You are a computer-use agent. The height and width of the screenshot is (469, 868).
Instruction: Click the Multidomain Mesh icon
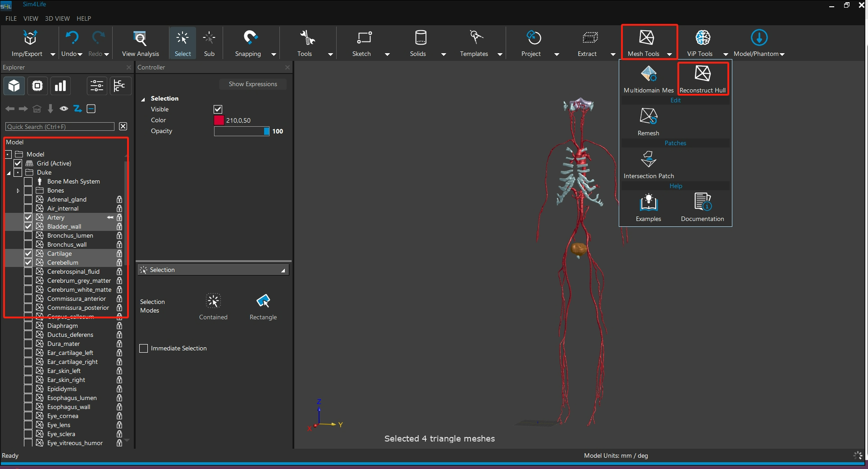(648, 74)
